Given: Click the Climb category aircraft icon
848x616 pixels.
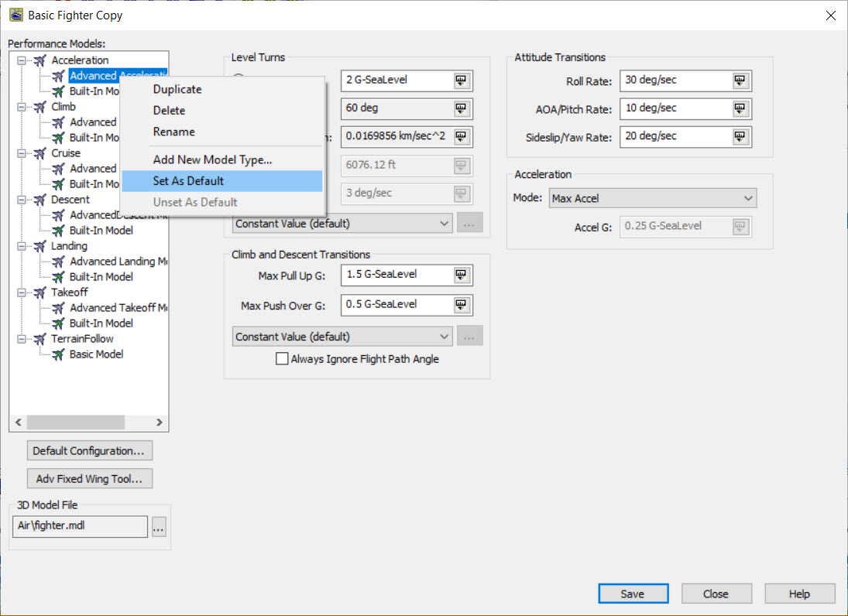Looking at the screenshot, I should click(x=39, y=107).
